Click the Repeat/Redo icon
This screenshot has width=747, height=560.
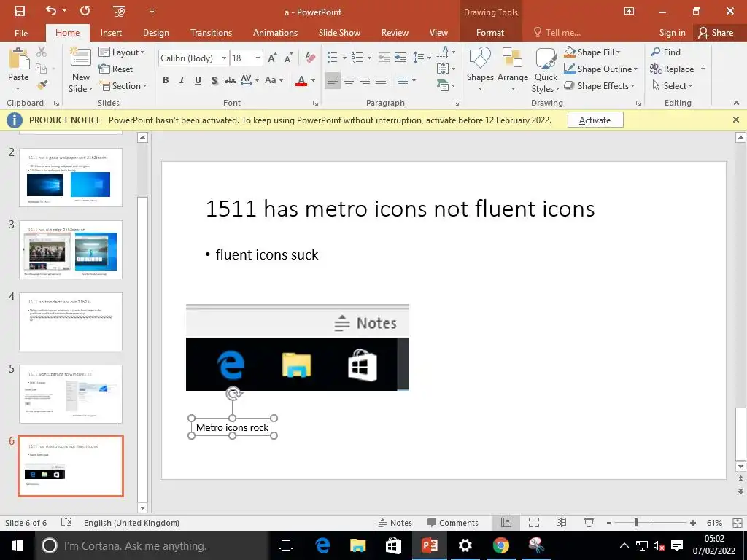tap(85, 11)
